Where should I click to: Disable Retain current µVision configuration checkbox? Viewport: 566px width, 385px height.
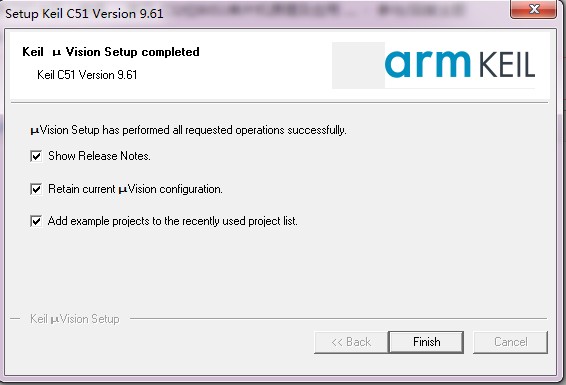[36, 189]
